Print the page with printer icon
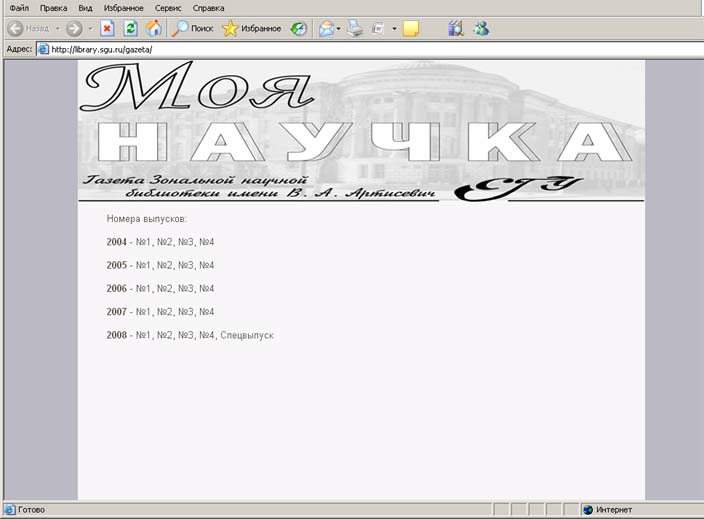Screen dimensions: 704x519 point(355,29)
